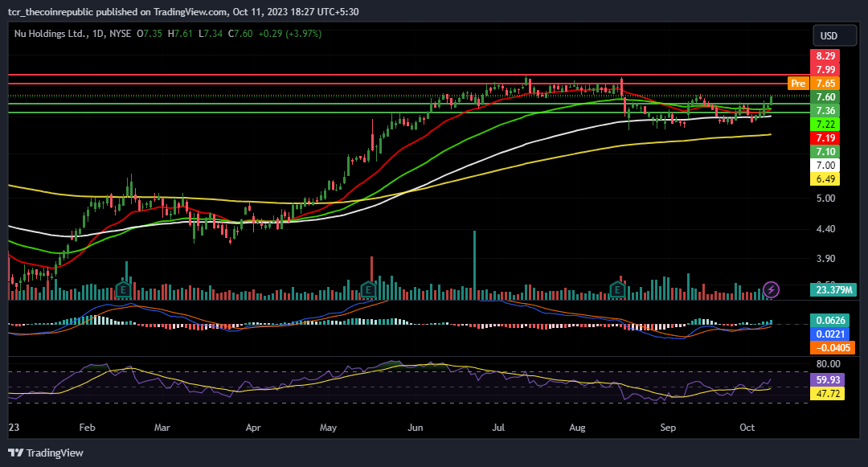Click the 23.379M volume label
Screen dimensions: 868x467
pos(833,290)
